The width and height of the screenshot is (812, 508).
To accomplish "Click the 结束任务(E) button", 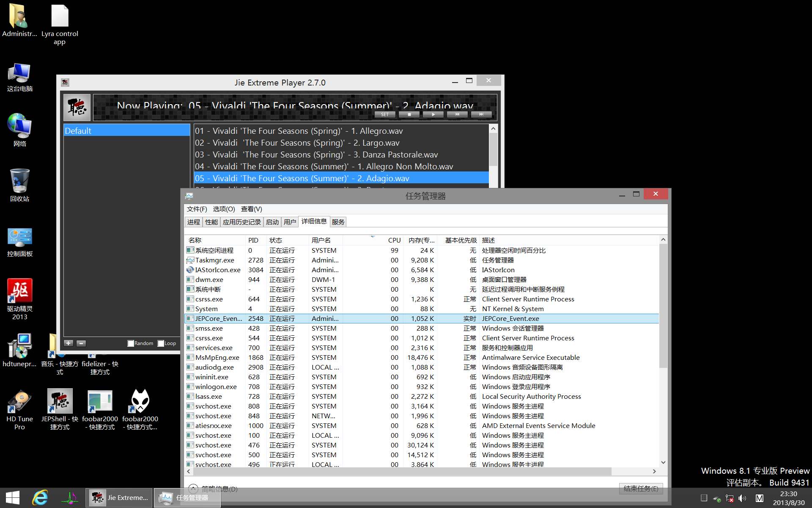I will (641, 489).
